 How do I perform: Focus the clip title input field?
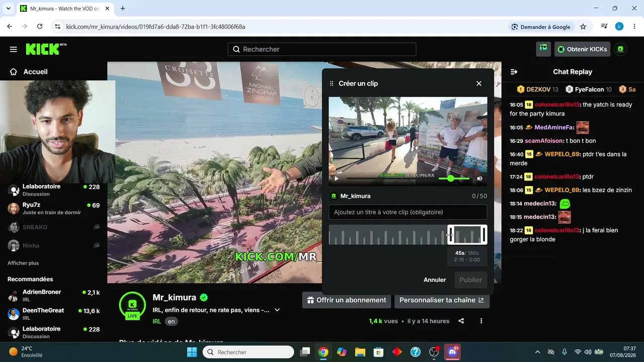click(408, 212)
